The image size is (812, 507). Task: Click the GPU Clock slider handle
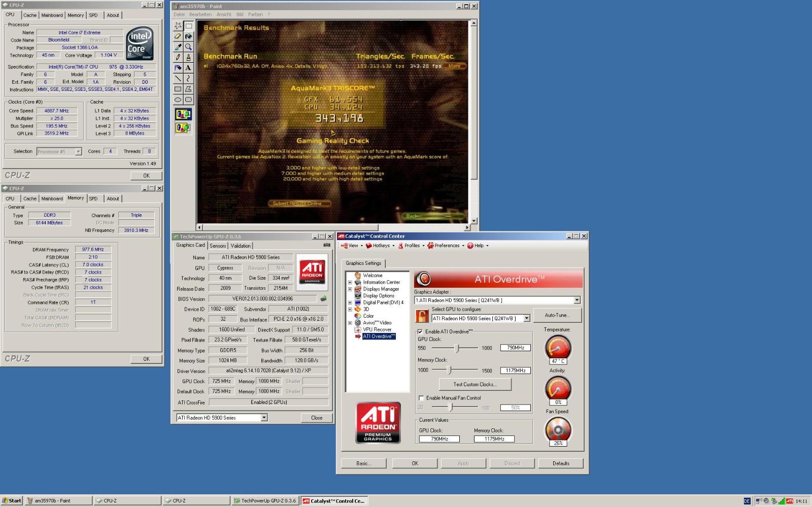[x=457, y=348]
